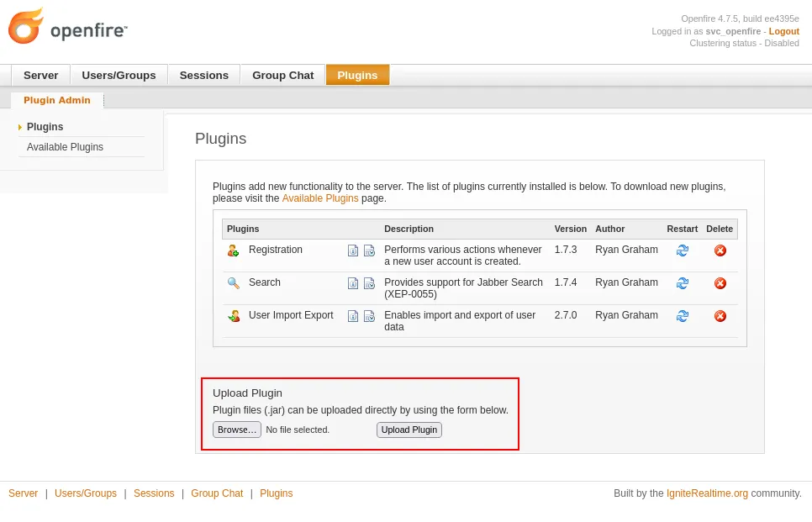This screenshot has height=522, width=812.
Task: Open changelog icon for User Import Export
Action: coord(369,316)
